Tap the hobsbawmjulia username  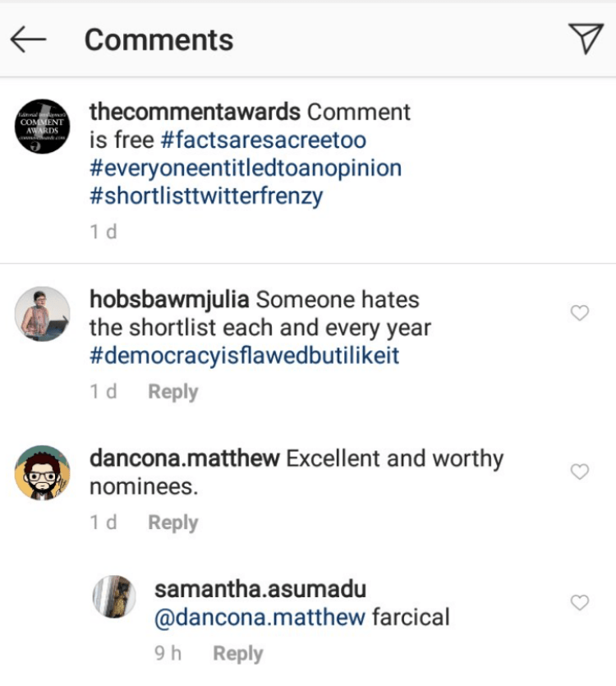(172, 299)
